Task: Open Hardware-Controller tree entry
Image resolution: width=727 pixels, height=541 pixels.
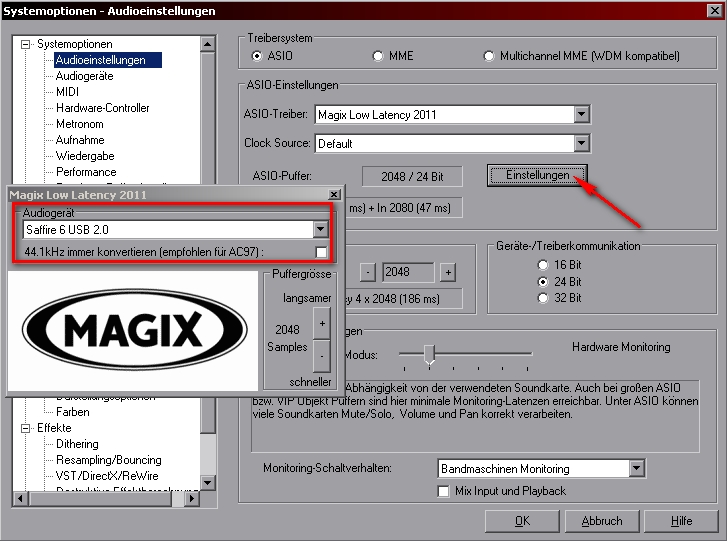Action: pyautogui.click(x=102, y=108)
